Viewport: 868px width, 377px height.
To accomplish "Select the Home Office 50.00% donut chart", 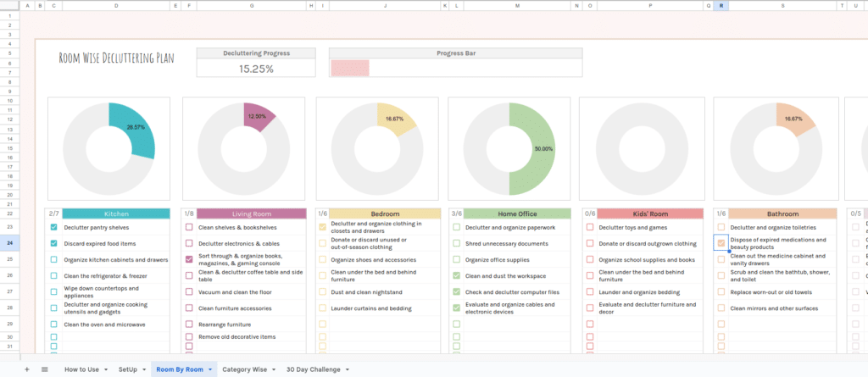I will (x=509, y=148).
